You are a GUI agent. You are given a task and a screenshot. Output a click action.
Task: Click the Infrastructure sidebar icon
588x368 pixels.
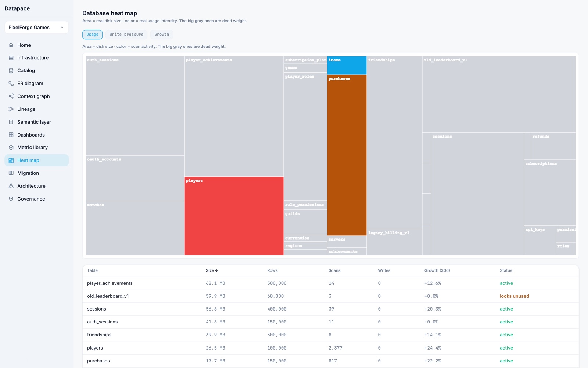(x=11, y=58)
